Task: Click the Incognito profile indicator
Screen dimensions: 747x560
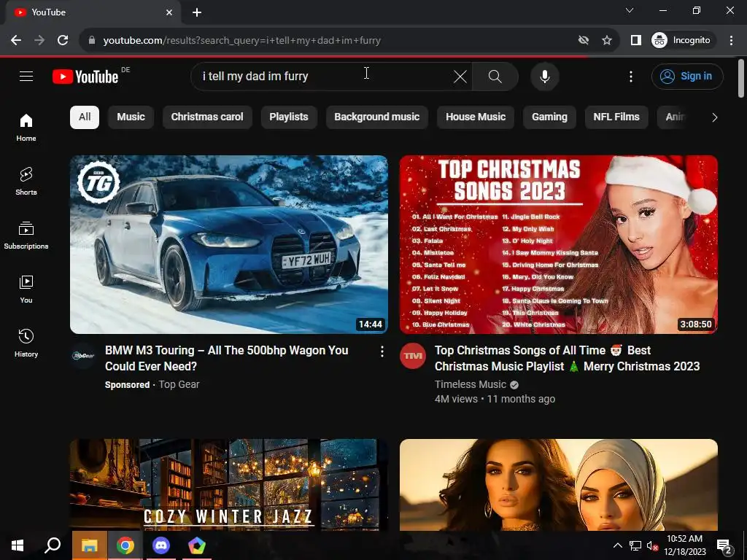Action: pos(681,41)
